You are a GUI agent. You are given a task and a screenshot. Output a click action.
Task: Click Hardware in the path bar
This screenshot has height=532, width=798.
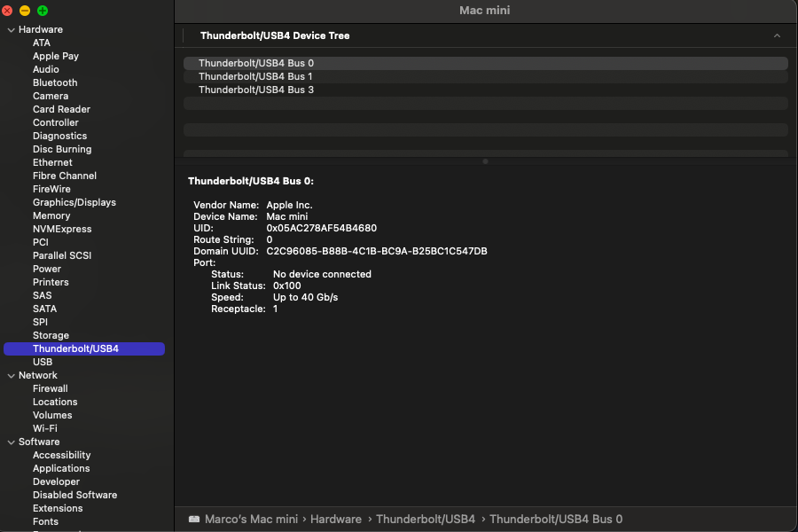point(336,520)
